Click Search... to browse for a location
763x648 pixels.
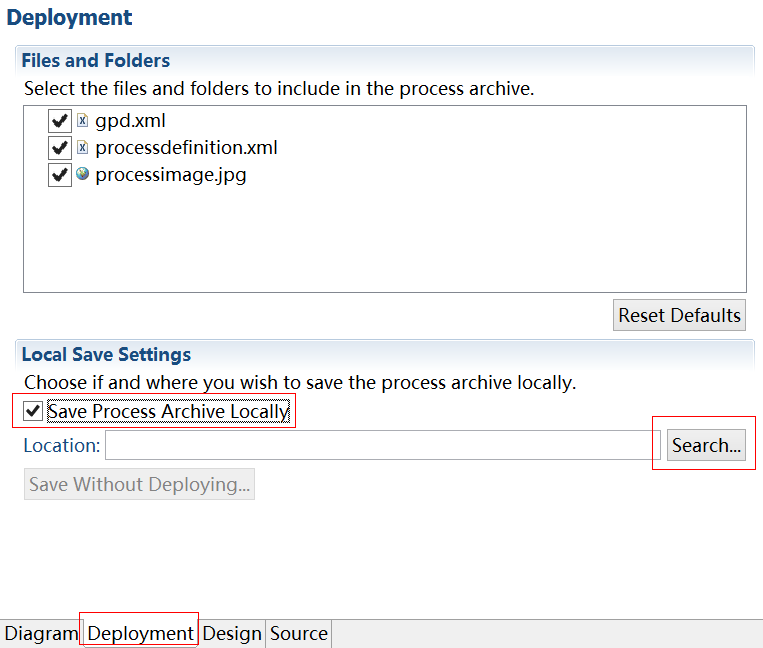click(x=707, y=445)
